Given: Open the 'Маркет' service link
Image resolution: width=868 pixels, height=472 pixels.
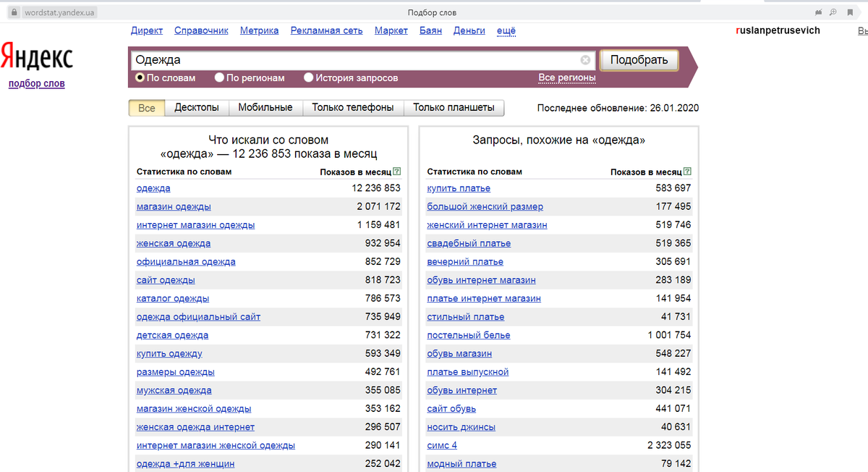Looking at the screenshot, I should [391, 30].
